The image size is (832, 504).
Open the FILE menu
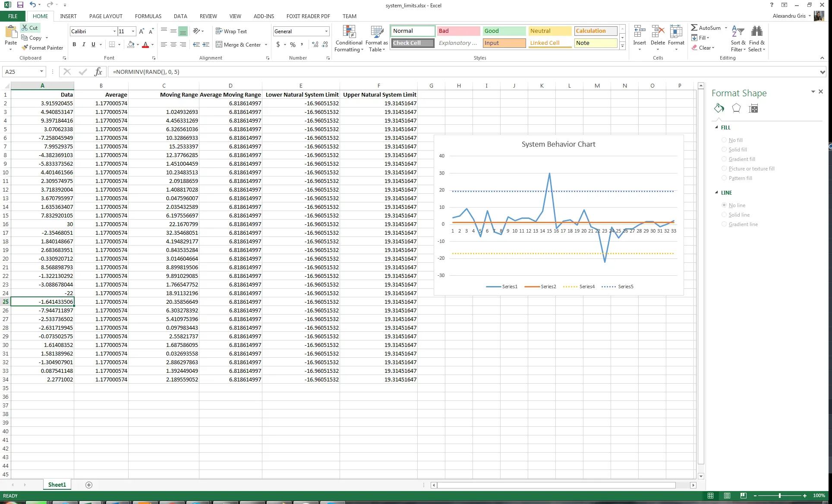(13, 16)
